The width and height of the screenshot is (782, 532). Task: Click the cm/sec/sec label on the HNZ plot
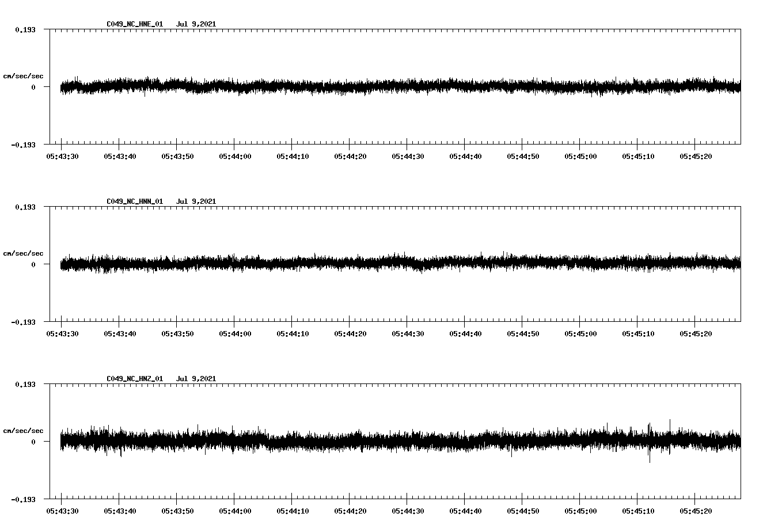(24, 430)
